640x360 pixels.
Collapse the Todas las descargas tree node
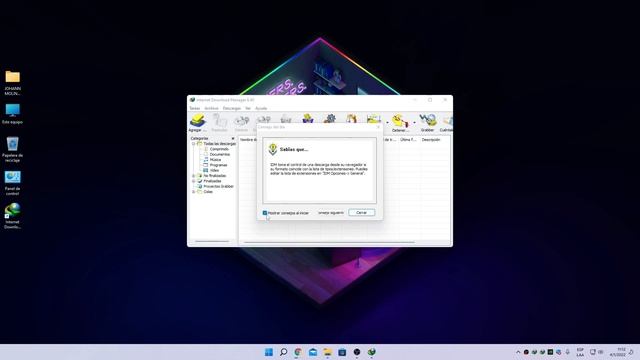(193, 144)
